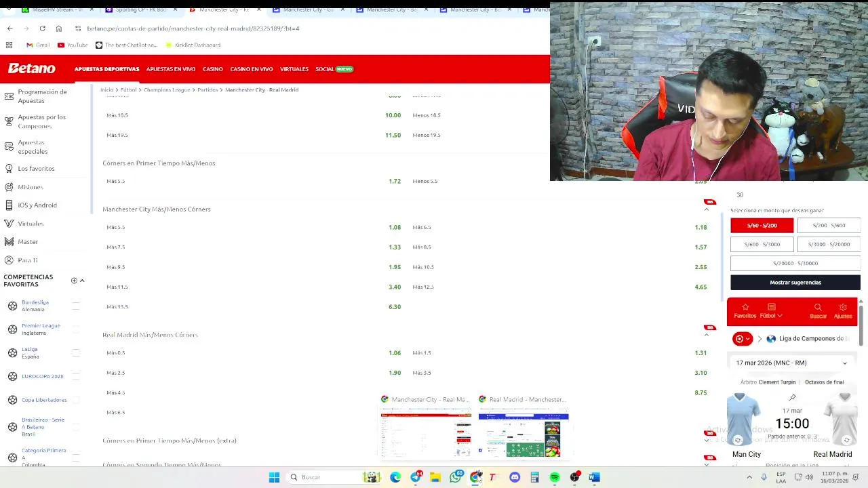The image size is (868, 488).
Task: Click Mostrar sugerencias button
Action: 795,282
